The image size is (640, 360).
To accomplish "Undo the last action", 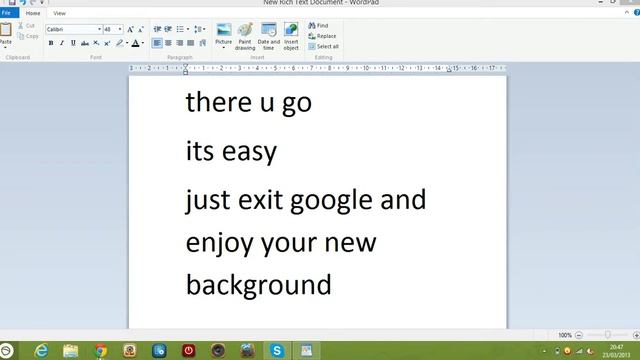I will tap(23, 2).
